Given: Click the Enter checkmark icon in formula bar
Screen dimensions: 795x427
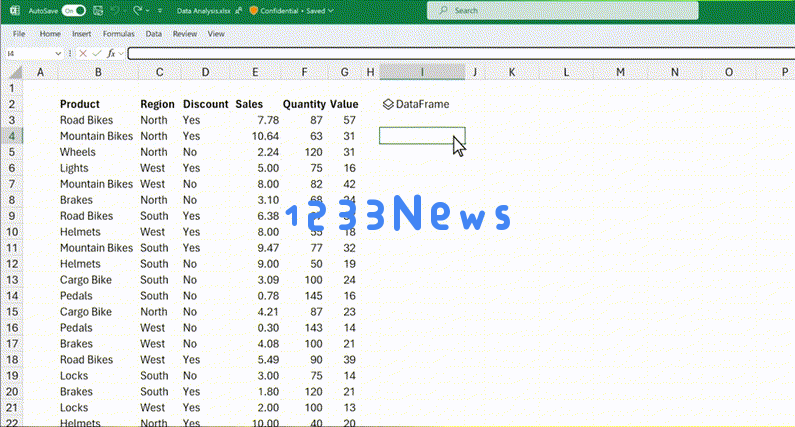Looking at the screenshot, I should tap(97, 53).
